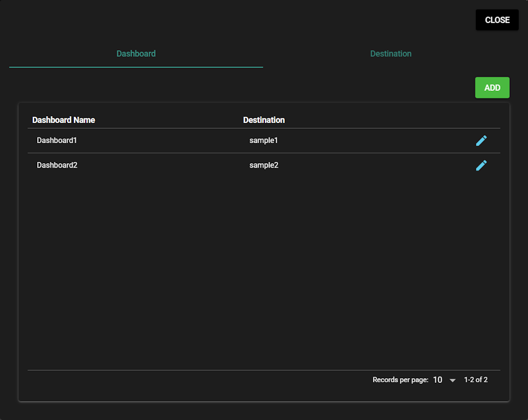Click the 1-2 of 2 pagination text
The image size is (528, 420).
[475, 380]
